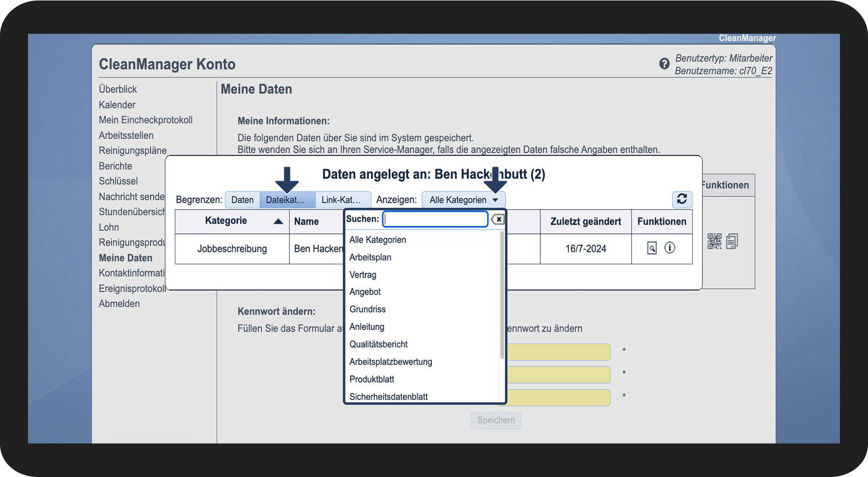Click the category list scrollbar
The height and width of the screenshot is (477, 868).
(x=502, y=295)
